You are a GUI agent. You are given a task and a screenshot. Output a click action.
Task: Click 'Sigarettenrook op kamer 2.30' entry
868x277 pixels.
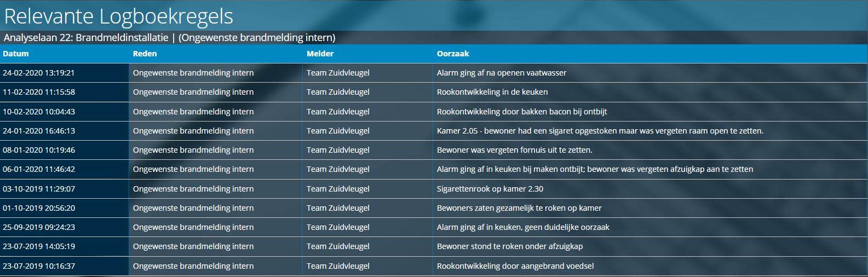click(x=490, y=189)
